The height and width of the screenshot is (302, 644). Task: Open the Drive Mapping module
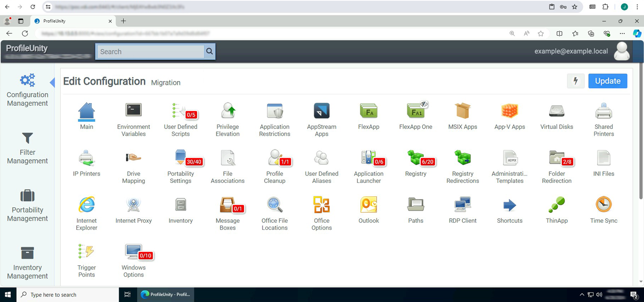133,158
